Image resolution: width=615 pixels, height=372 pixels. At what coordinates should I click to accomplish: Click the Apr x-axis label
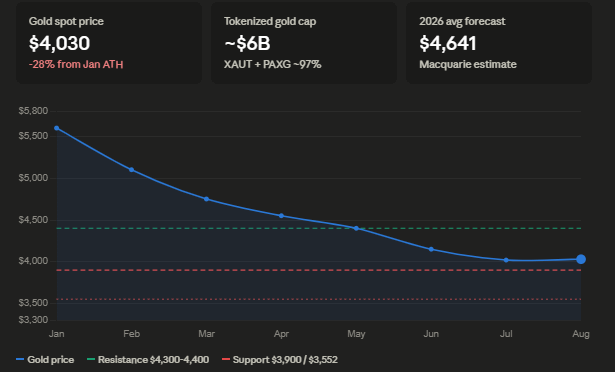coord(281,334)
